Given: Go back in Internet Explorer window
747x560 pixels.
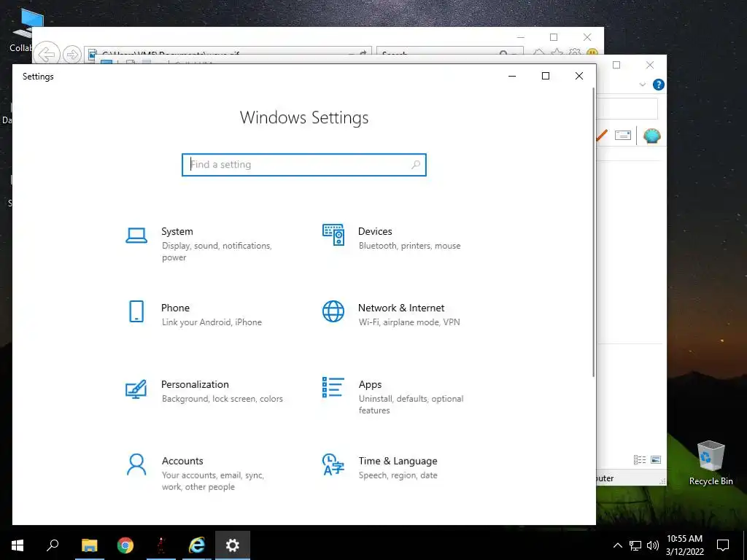Looking at the screenshot, I should pyautogui.click(x=47, y=54).
